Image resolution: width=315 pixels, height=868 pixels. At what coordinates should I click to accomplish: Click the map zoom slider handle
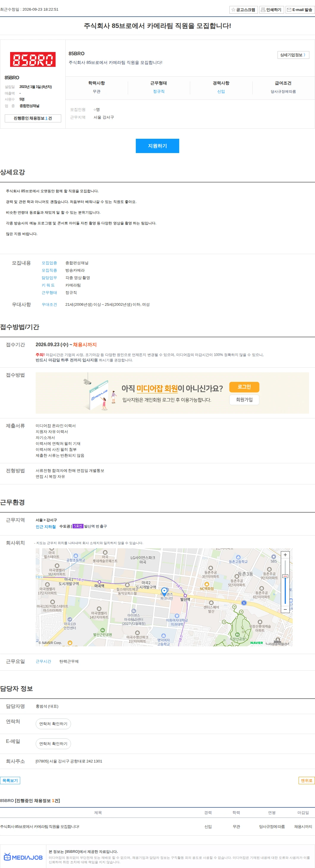point(285,576)
